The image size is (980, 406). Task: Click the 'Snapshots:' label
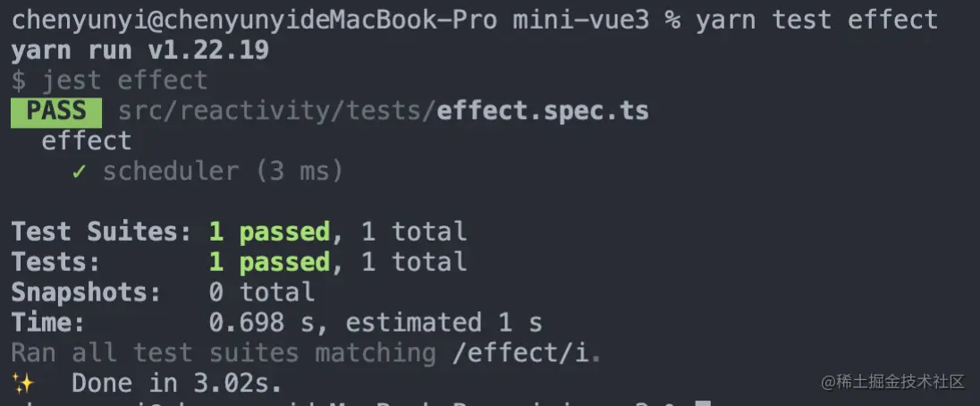[86, 292]
